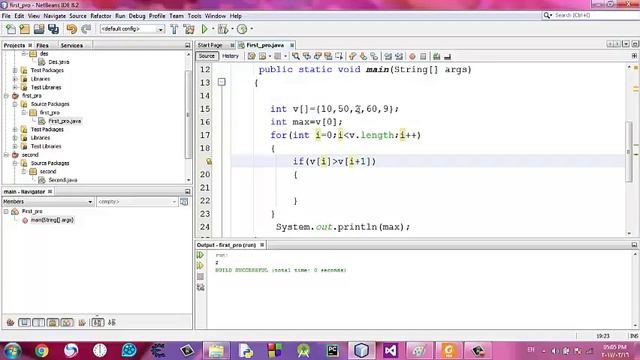Click the Stop square icon in Output panel
The width and height of the screenshot is (640, 360).
pos(200,277)
